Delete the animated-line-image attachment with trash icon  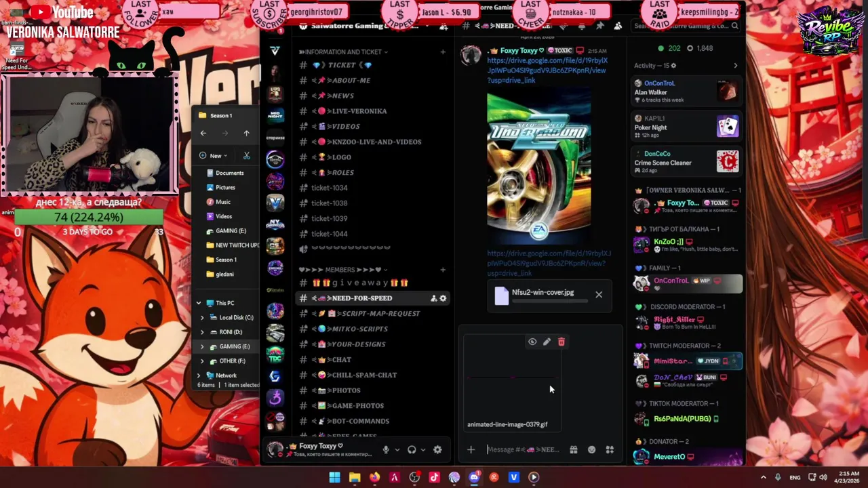[x=561, y=342]
